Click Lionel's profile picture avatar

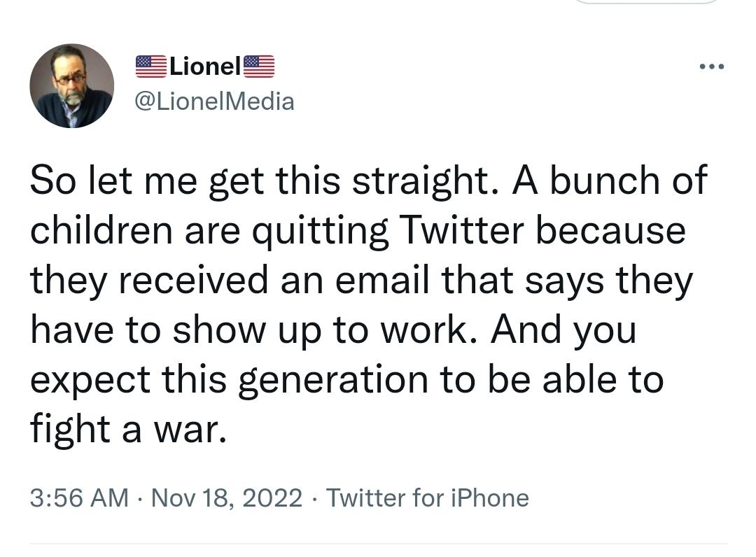72,86
